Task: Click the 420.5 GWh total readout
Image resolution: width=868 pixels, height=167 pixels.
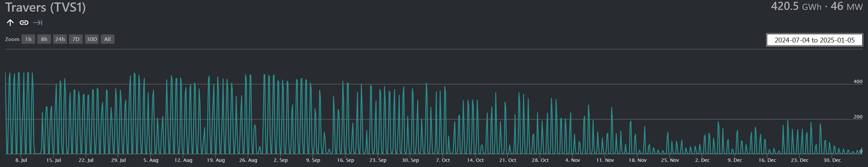Action: (796, 7)
